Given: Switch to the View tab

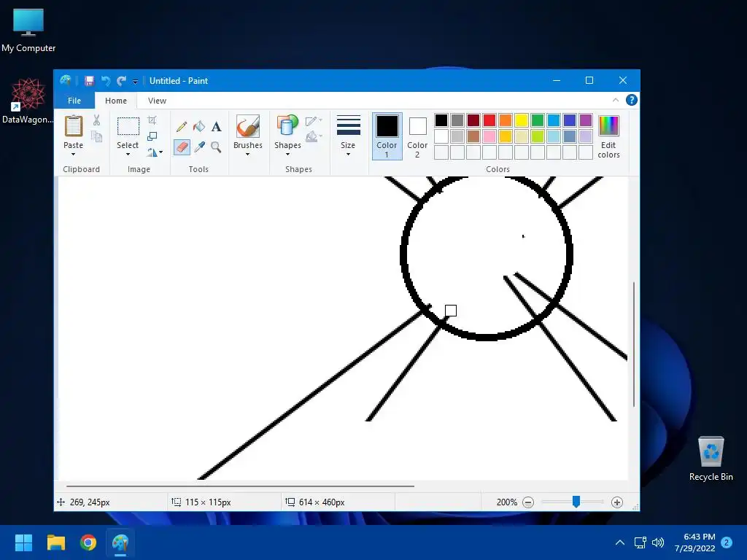Looking at the screenshot, I should [157, 101].
